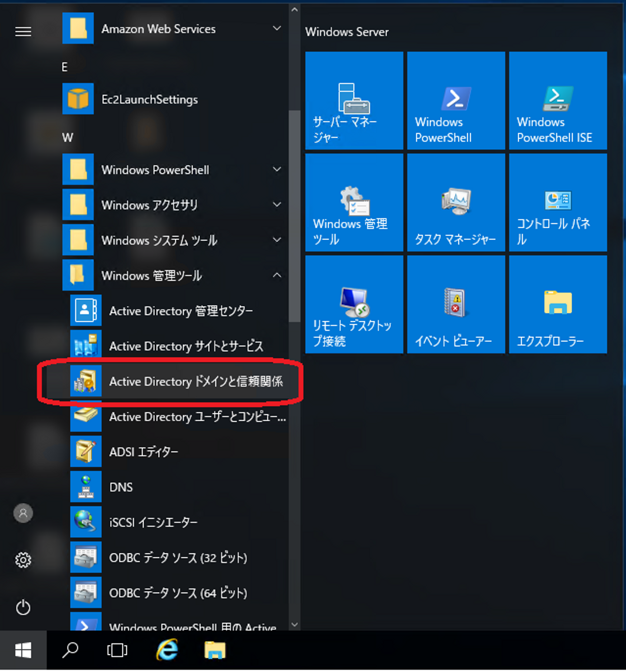Image resolution: width=626 pixels, height=672 pixels.
Task: Click iSCSI イニシエーター icon
Action: click(86, 522)
